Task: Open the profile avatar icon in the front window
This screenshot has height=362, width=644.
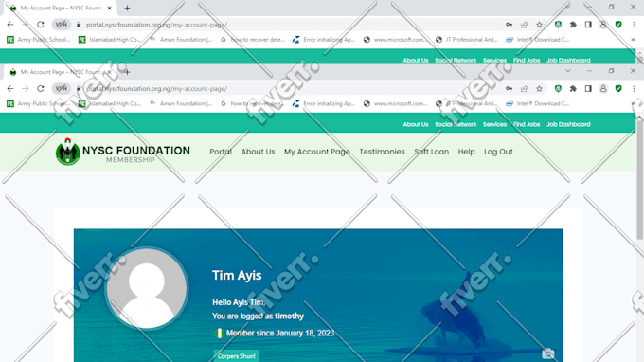Action: point(603,89)
